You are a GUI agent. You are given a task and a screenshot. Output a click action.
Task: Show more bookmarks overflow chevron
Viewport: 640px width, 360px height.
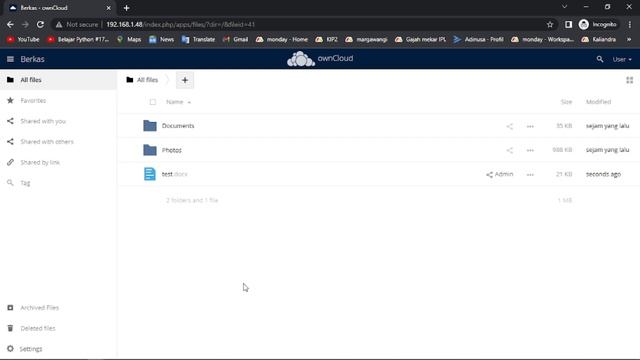pyautogui.click(x=629, y=39)
